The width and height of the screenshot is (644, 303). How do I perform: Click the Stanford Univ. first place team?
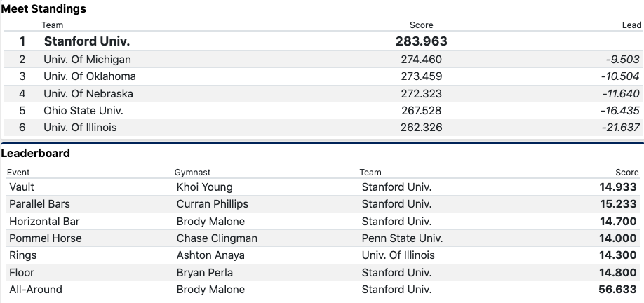tap(86, 41)
